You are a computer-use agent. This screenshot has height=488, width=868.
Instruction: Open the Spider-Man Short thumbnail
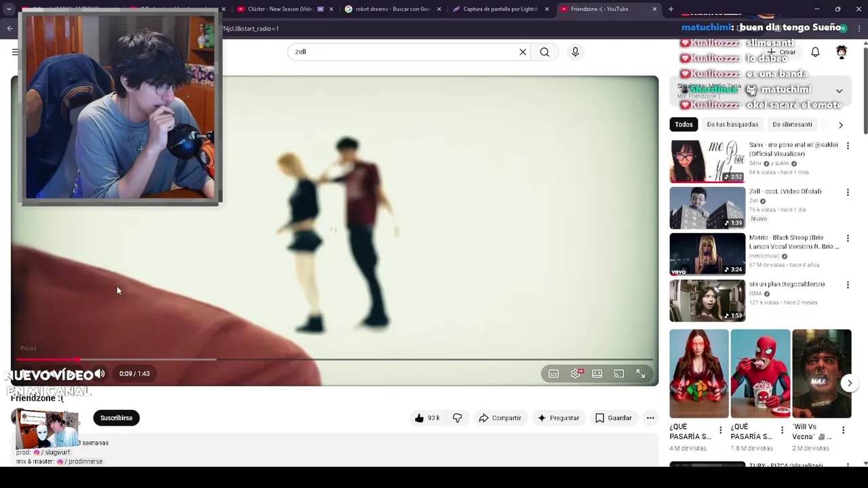point(760,373)
